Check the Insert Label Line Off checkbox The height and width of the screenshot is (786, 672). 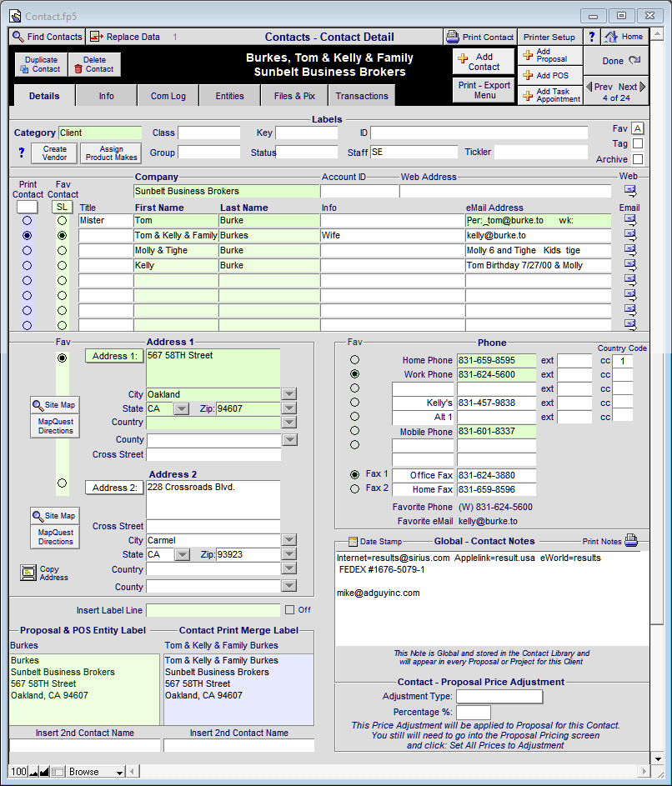[x=289, y=609]
